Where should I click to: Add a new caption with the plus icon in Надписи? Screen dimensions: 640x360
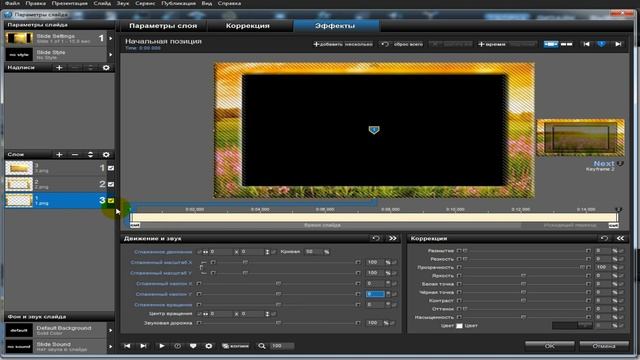click(59, 68)
